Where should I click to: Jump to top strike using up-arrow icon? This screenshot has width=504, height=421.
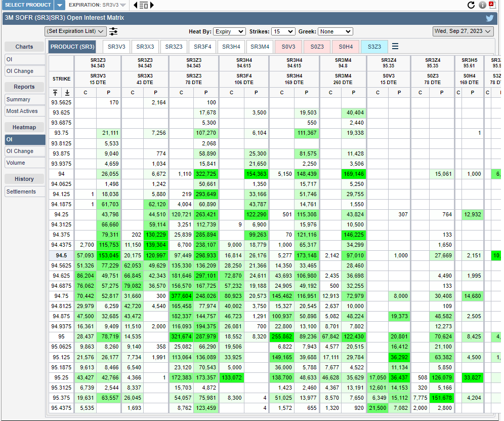(55, 92)
